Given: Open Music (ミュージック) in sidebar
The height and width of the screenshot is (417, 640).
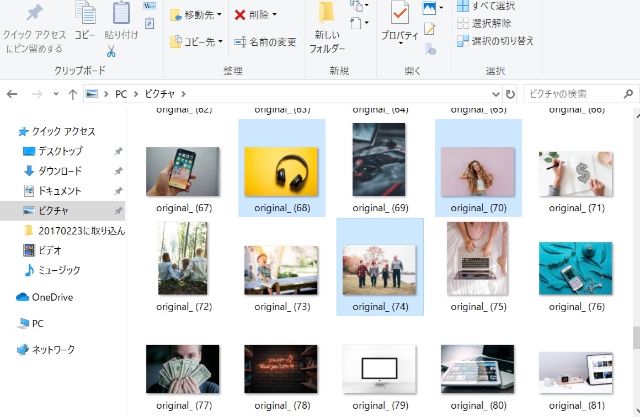Looking at the screenshot, I should click(x=51, y=270).
